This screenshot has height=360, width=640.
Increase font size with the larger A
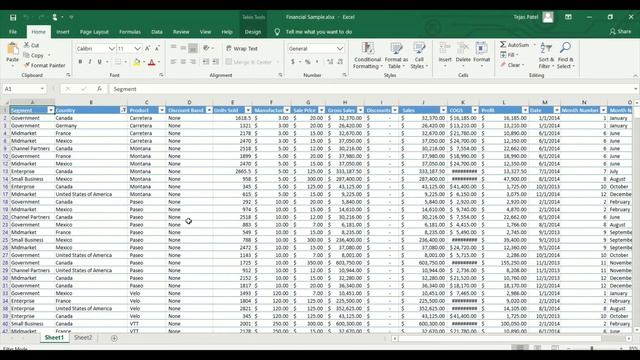tap(147, 49)
